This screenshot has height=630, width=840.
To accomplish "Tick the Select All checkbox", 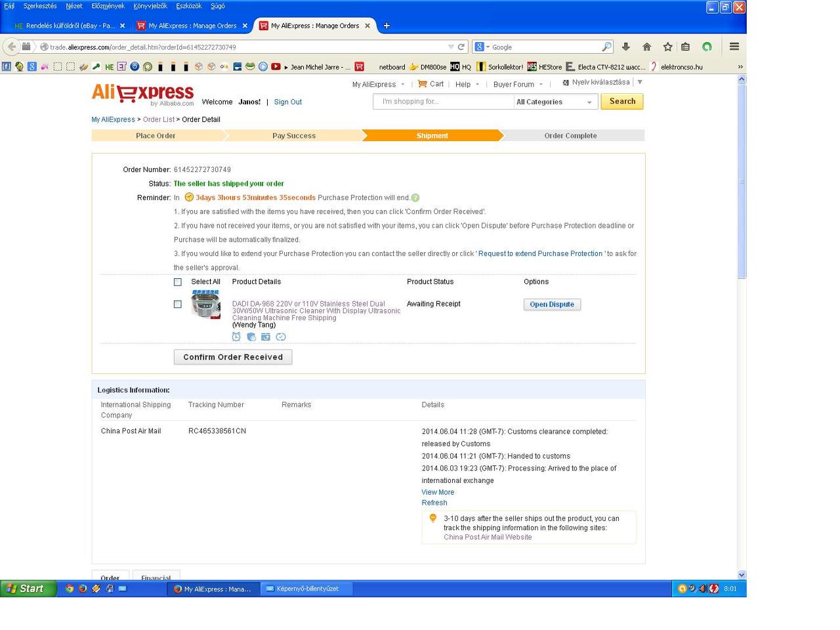I will (178, 282).
